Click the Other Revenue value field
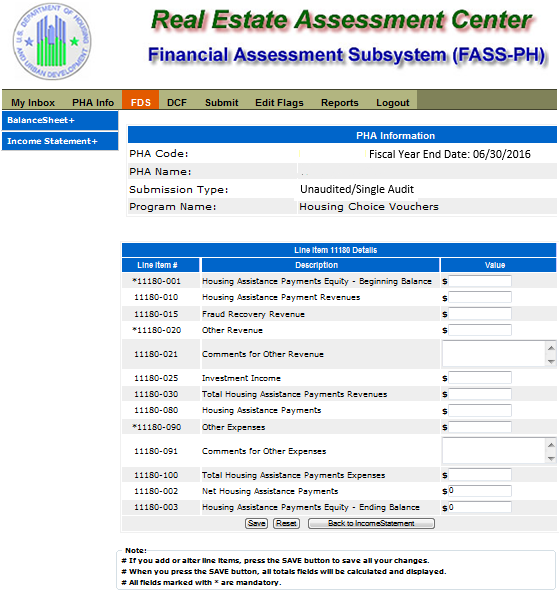This screenshot has height=595, width=559. tap(480, 330)
